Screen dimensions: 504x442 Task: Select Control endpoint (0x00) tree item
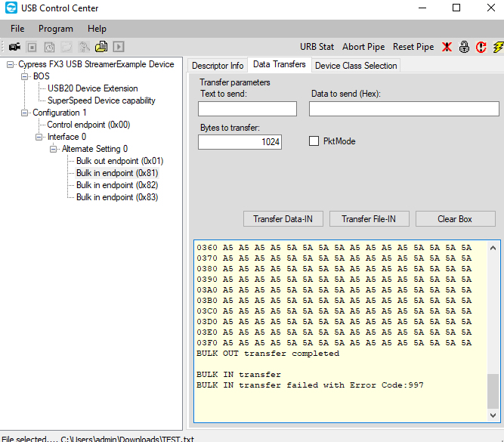88,125
